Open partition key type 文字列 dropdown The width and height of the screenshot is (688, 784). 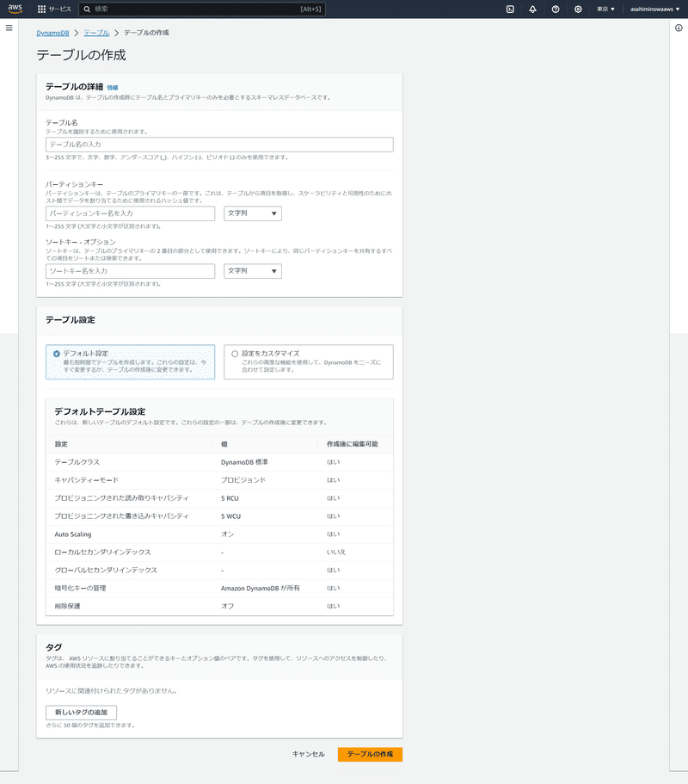click(x=253, y=213)
